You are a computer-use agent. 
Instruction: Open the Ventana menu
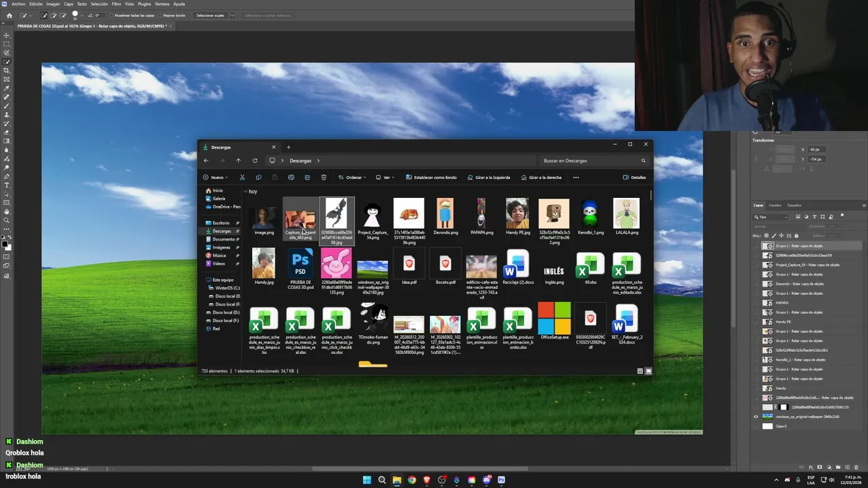pyautogui.click(x=162, y=4)
